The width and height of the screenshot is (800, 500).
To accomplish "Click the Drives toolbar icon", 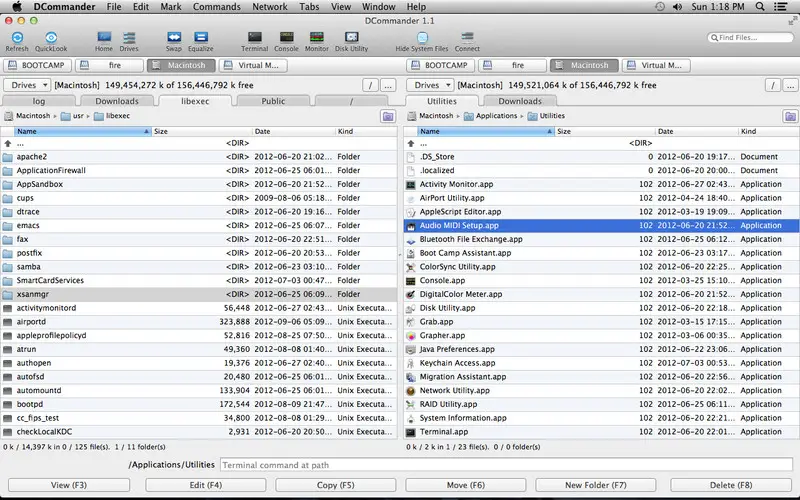I will pyautogui.click(x=129, y=37).
